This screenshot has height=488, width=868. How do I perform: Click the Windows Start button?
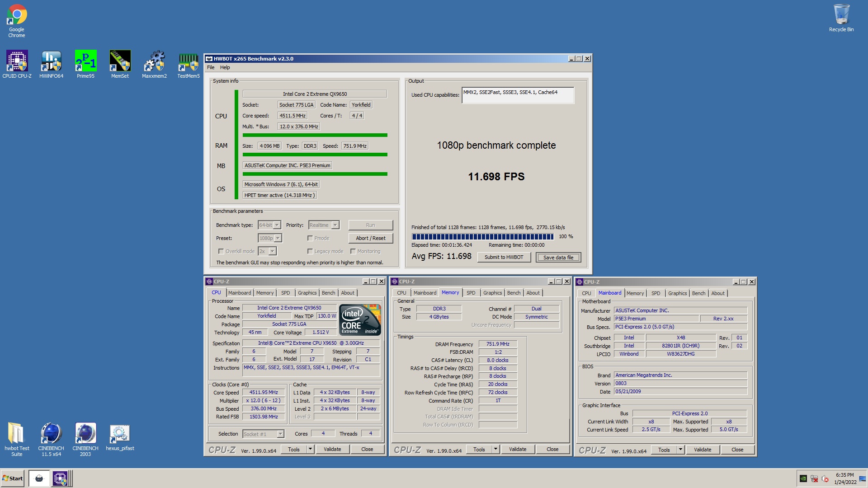point(13,479)
